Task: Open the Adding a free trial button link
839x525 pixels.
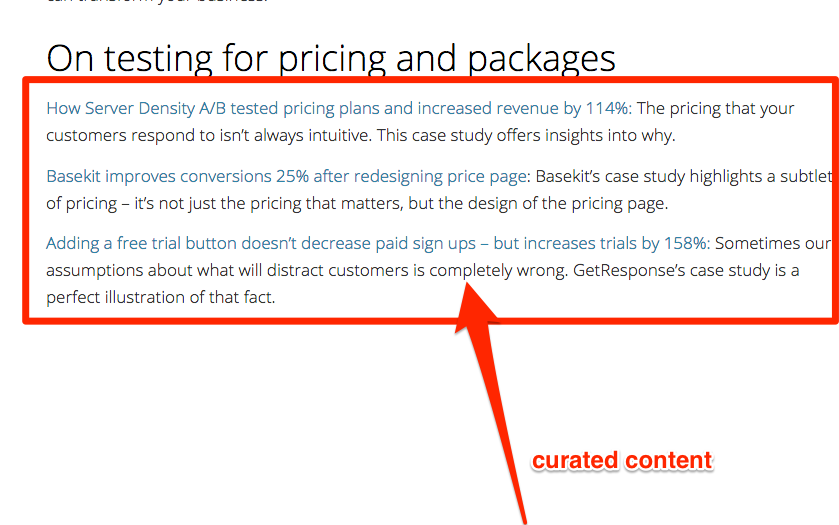Action: tap(378, 244)
